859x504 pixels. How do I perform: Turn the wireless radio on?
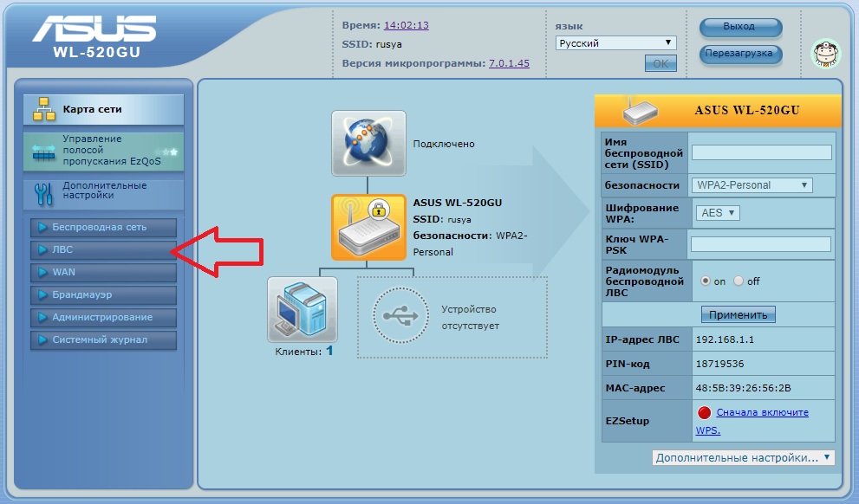tap(706, 281)
